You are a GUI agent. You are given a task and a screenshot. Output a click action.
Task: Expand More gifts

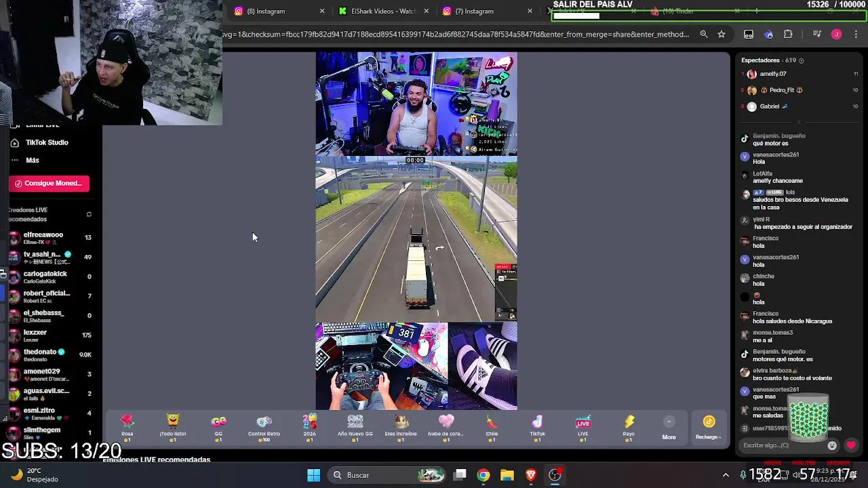coord(669,428)
